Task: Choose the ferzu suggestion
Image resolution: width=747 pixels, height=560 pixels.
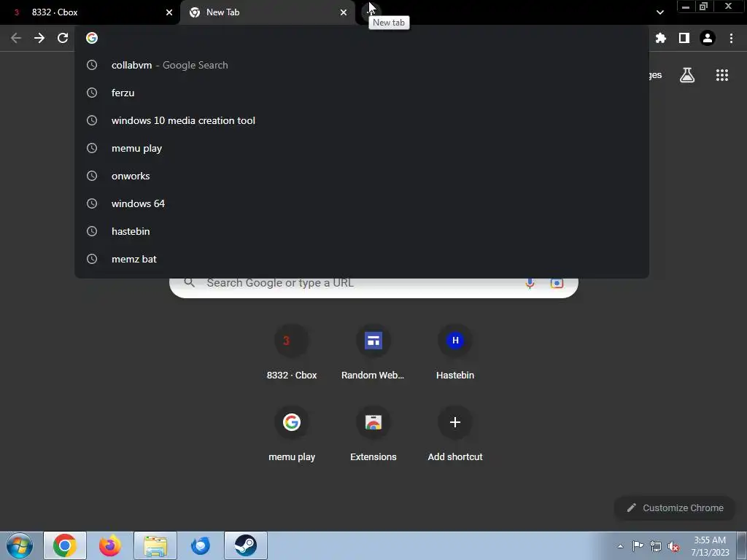Action: 362,93
